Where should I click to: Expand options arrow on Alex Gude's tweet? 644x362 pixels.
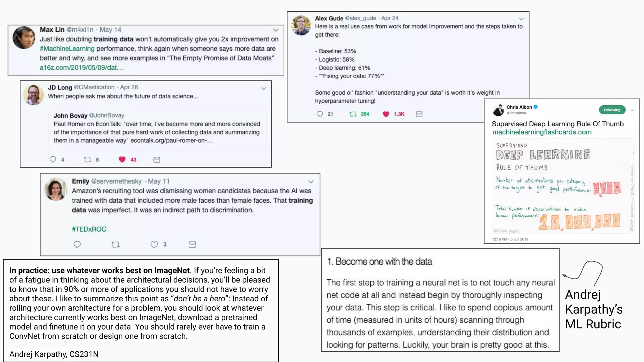pos(521,19)
